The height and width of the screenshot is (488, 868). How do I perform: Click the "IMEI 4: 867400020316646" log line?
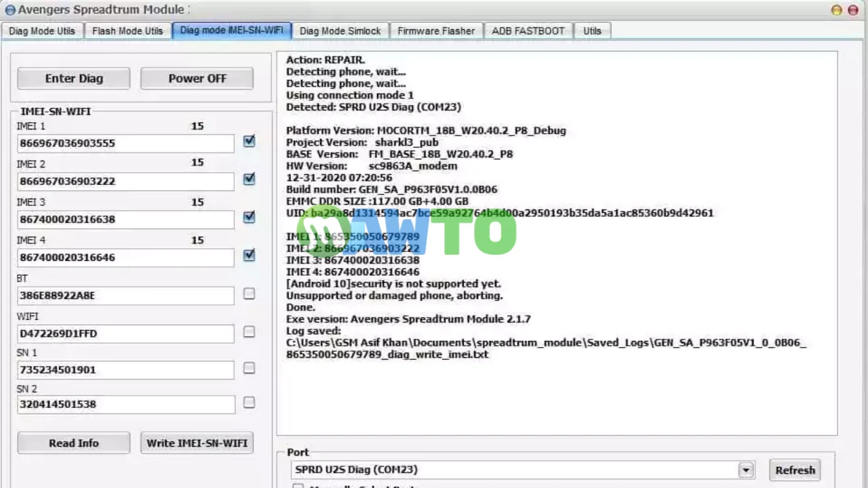[x=353, y=272]
